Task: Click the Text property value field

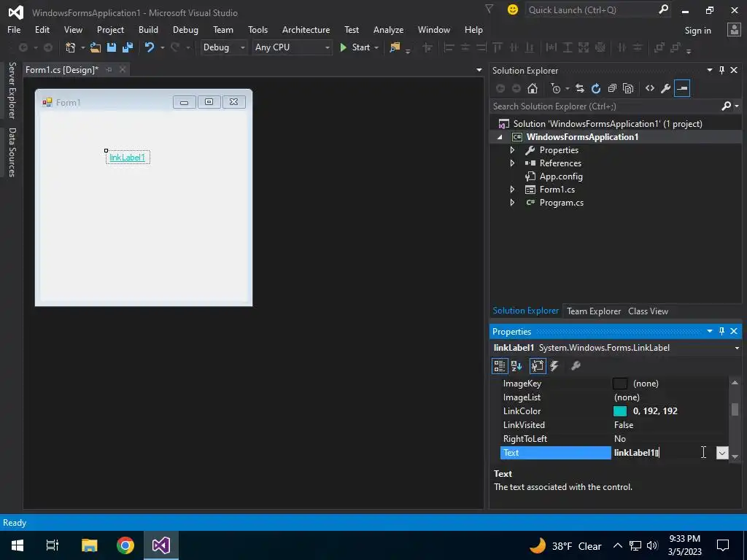Action: point(664,453)
